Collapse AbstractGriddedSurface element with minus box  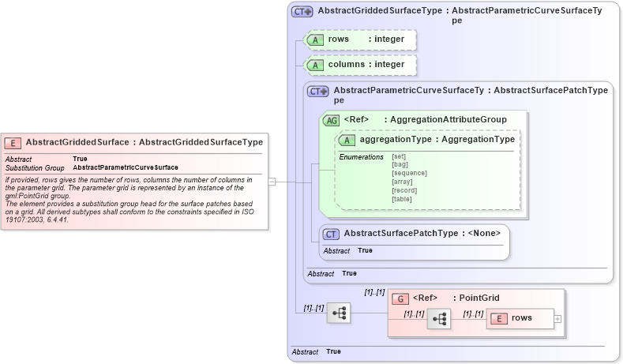click(x=272, y=182)
